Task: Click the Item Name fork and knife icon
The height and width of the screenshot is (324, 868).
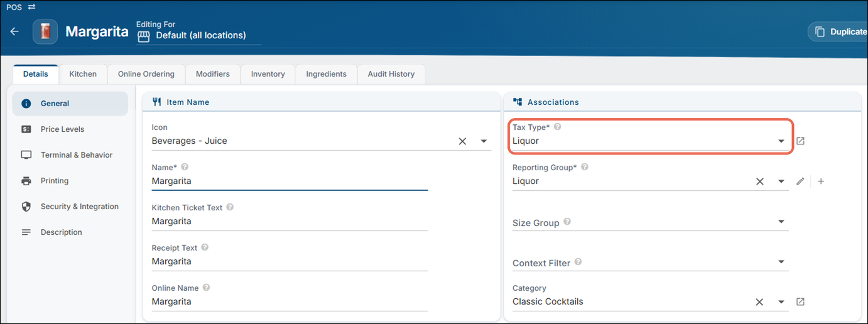Action: (x=158, y=102)
